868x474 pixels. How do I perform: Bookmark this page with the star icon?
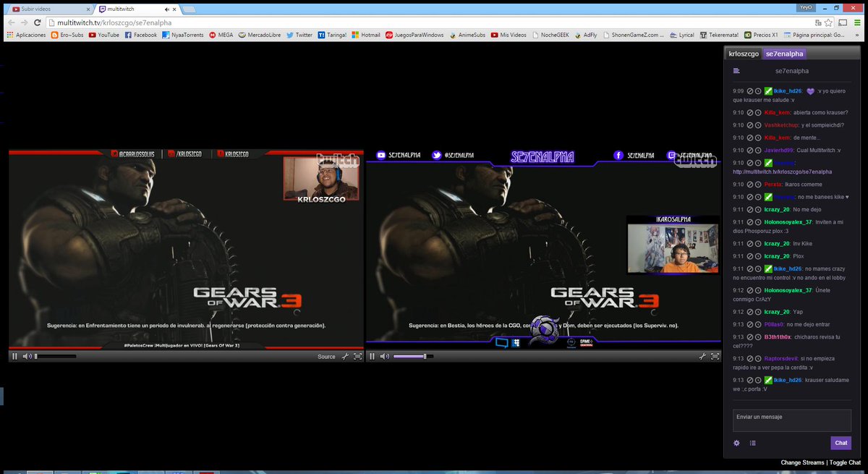pyautogui.click(x=830, y=22)
